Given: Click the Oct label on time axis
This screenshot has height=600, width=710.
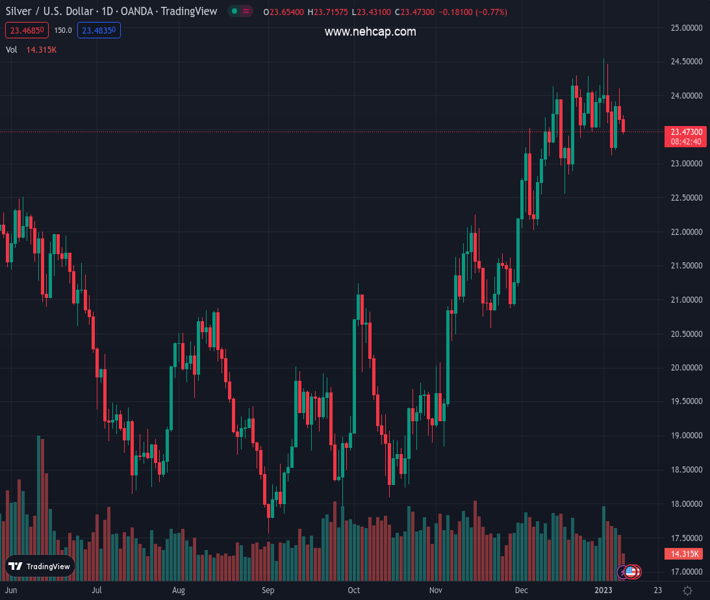Looking at the screenshot, I should [354, 590].
